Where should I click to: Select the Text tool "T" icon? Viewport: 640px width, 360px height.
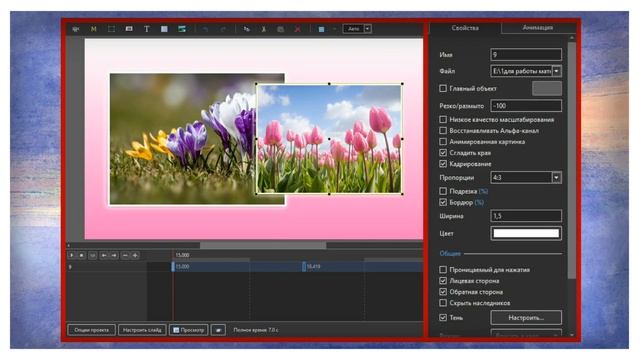point(147,29)
